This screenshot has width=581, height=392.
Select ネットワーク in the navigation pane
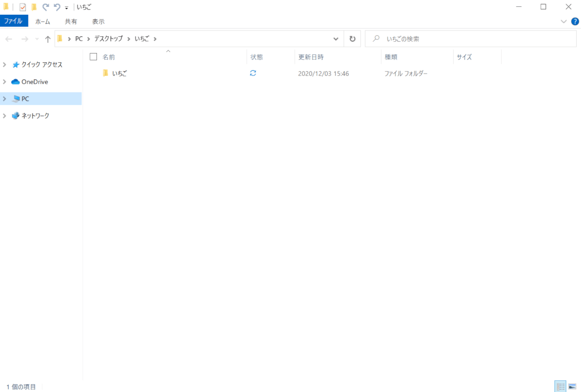(x=35, y=116)
